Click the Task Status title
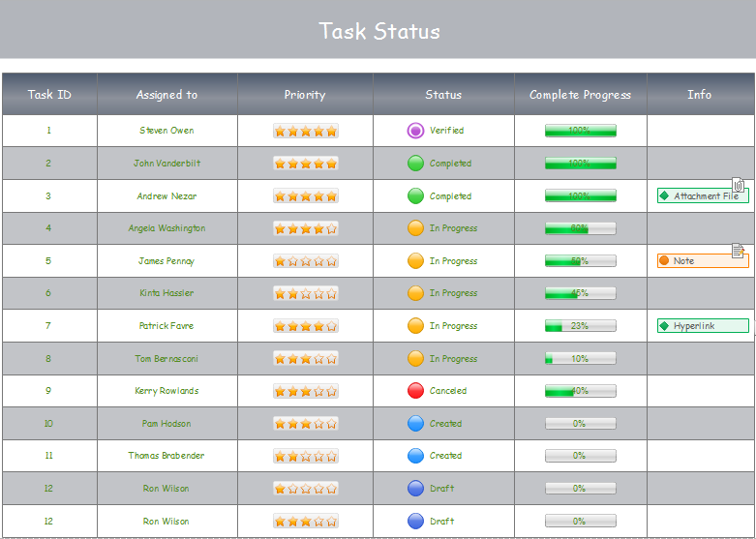Viewport: 756px width, 539px height. click(379, 31)
